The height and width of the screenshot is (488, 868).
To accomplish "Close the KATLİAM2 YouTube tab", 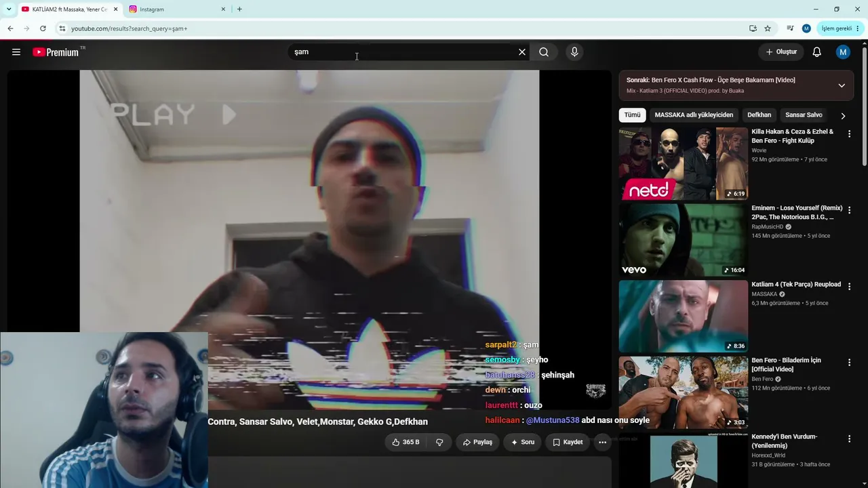I will pyautogui.click(x=115, y=9).
